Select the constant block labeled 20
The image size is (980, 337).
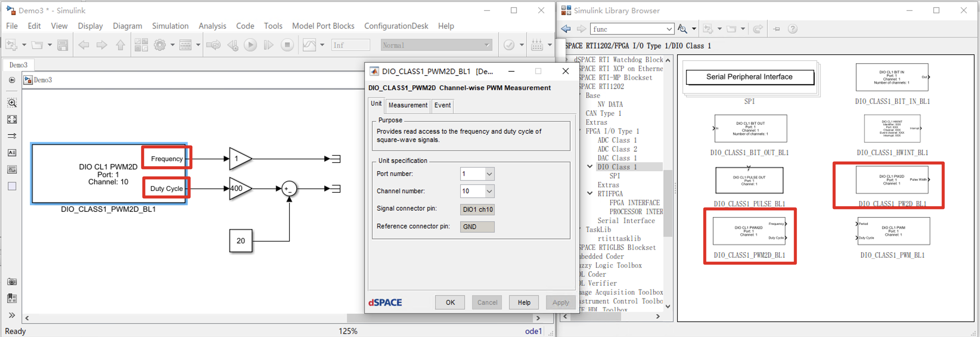[x=241, y=241]
